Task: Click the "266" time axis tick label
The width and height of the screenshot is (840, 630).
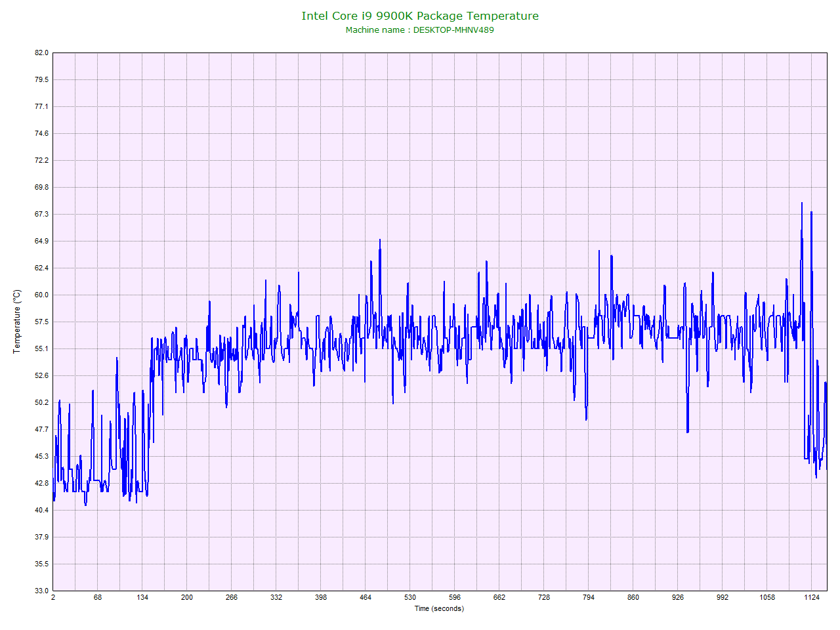Action: [x=232, y=597]
